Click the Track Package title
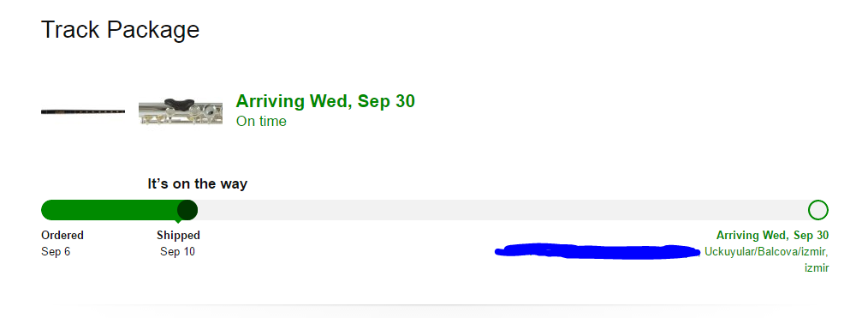This screenshot has height=318, width=868. (120, 29)
